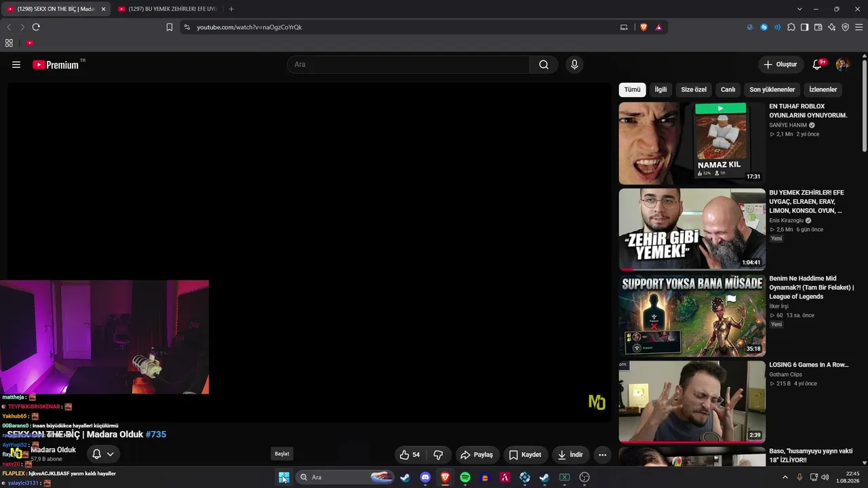Open the browser extensions puzzle icon
The width and height of the screenshot is (868, 488).
[x=791, y=27]
